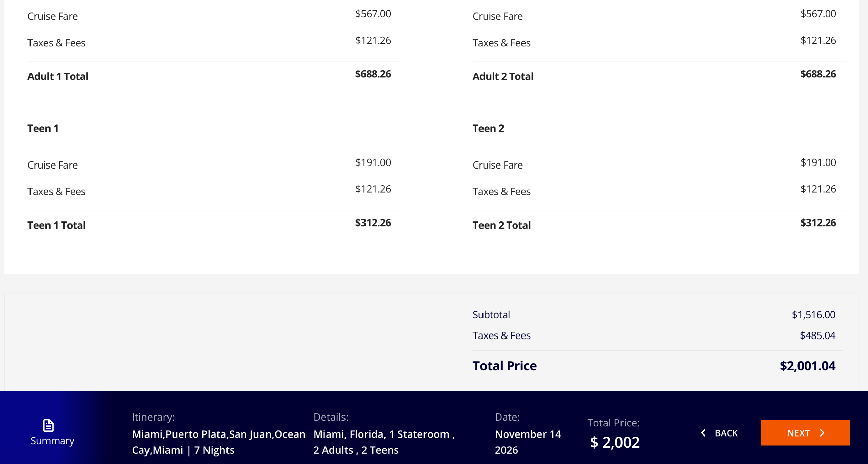Click the Teen 1 section heading

pos(43,128)
